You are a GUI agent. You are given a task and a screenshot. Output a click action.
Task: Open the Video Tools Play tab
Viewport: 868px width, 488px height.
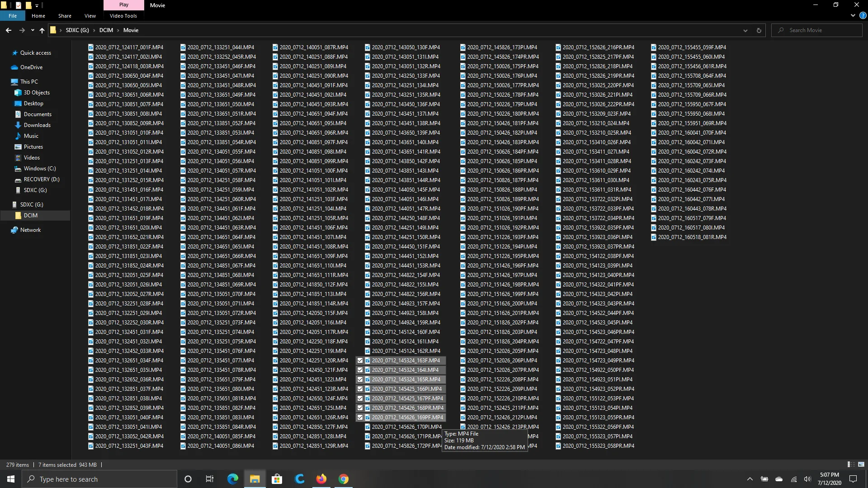123,5
